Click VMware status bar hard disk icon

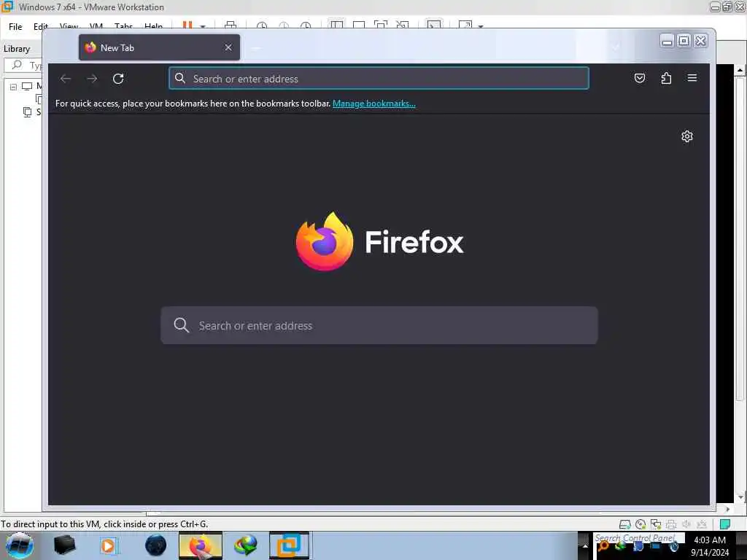pyautogui.click(x=624, y=524)
